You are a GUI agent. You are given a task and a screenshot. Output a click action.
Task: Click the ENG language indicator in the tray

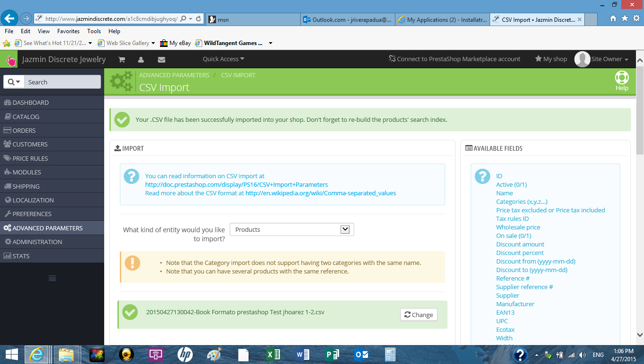click(598, 355)
